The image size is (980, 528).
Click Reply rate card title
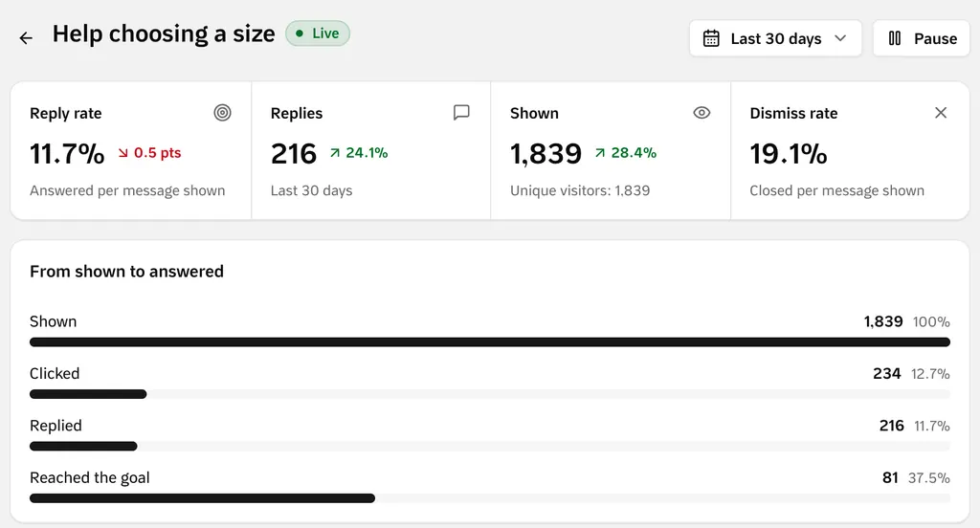click(66, 113)
